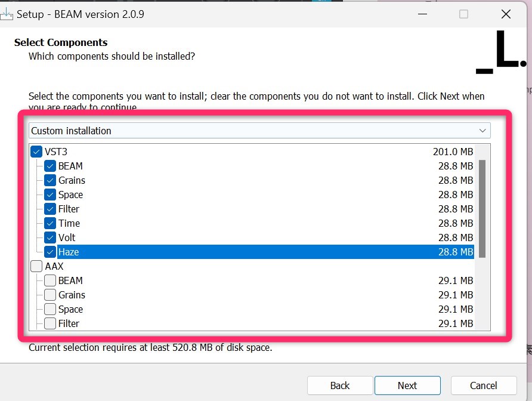Viewport: 532px width, 401px height.
Task: Enable the AAX Filter checkbox
Action: [50, 323]
